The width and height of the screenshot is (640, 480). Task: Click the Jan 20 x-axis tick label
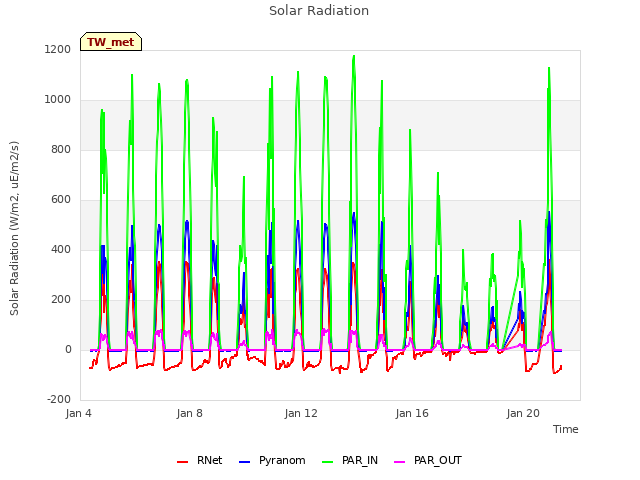coord(523,413)
